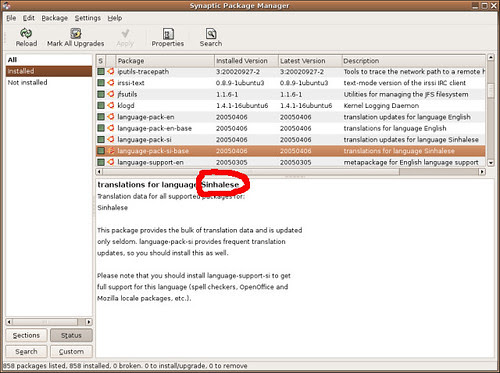Sort by the S status column header
This screenshot has height=373, width=500.
click(101, 61)
